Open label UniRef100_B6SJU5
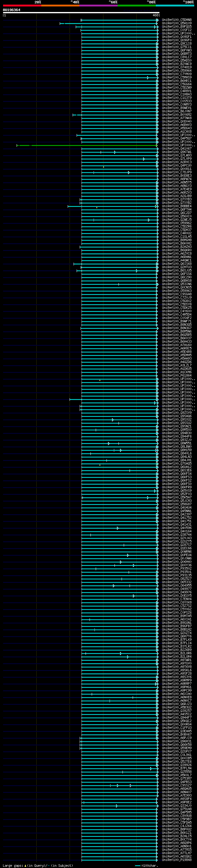Screen dimensions: 197x868 (x=177, y=271)
